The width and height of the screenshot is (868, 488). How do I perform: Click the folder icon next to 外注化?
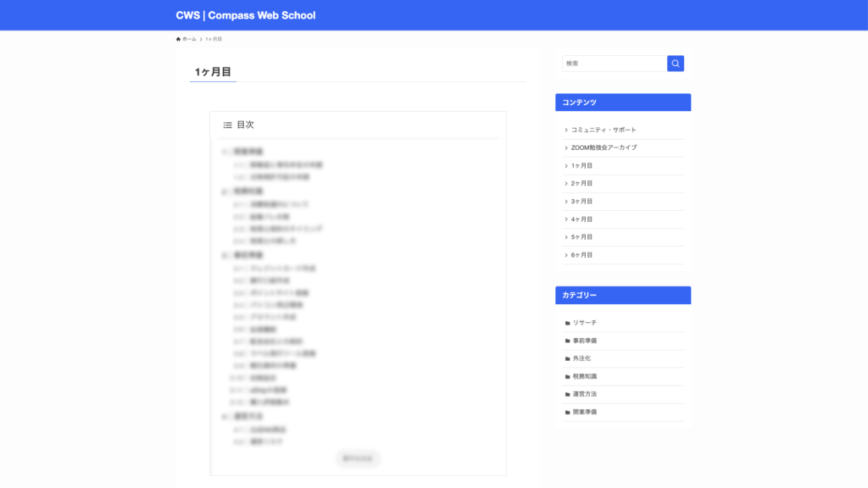pos(568,358)
